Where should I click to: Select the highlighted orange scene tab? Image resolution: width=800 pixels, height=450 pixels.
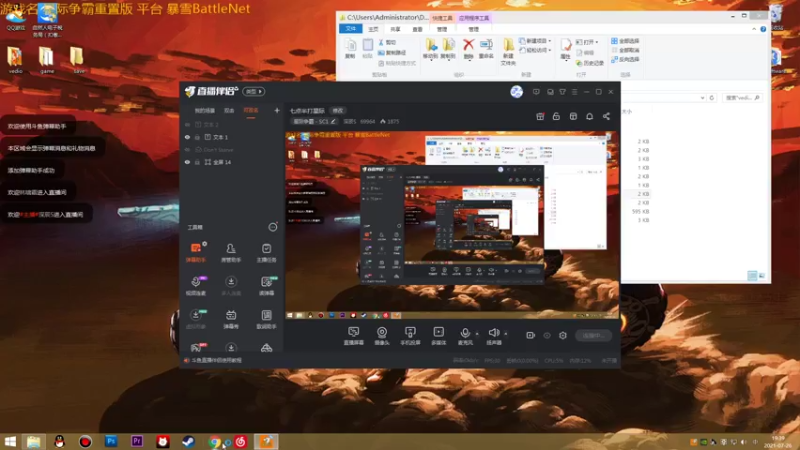pos(251,110)
